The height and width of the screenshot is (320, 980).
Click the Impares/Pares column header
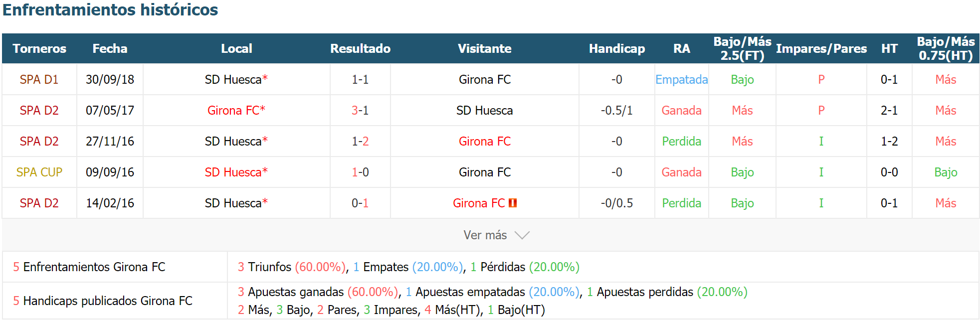coord(821,48)
